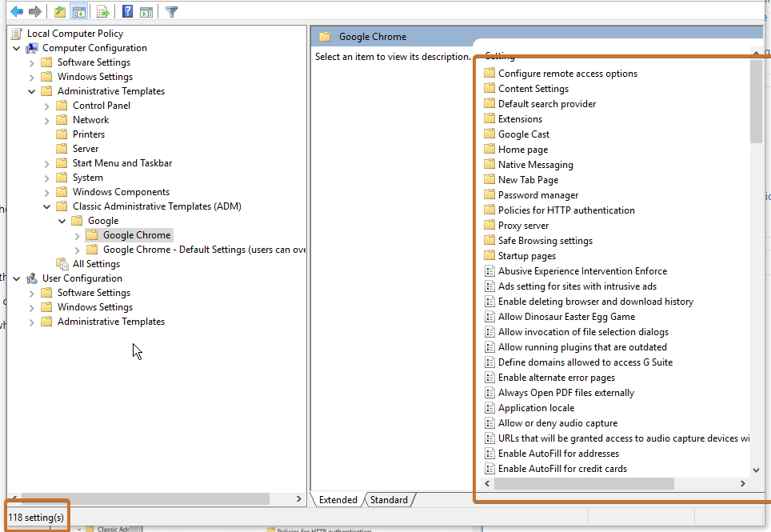Expand the Windows Components node
The height and width of the screenshot is (532, 771).
click(x=46, y=192)
